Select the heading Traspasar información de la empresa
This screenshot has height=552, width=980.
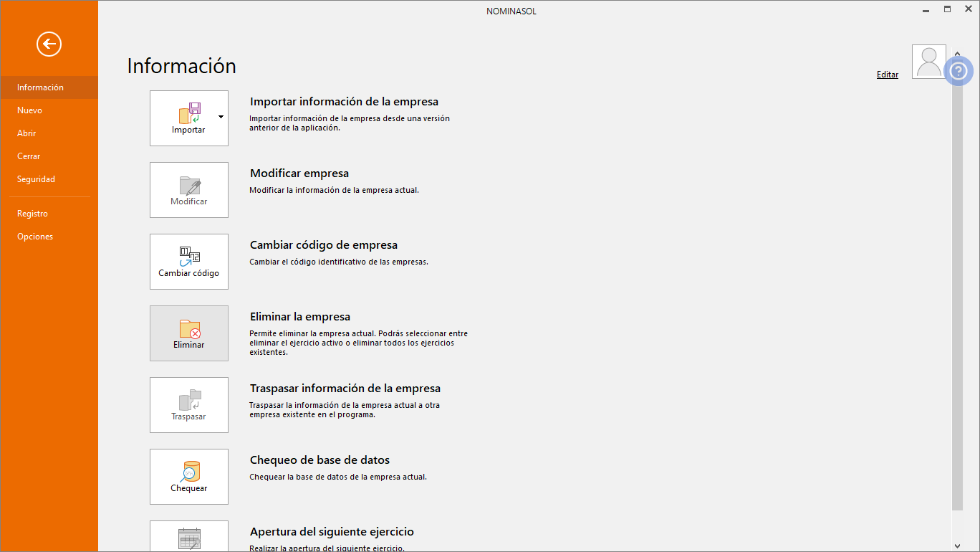click(345, 389)
